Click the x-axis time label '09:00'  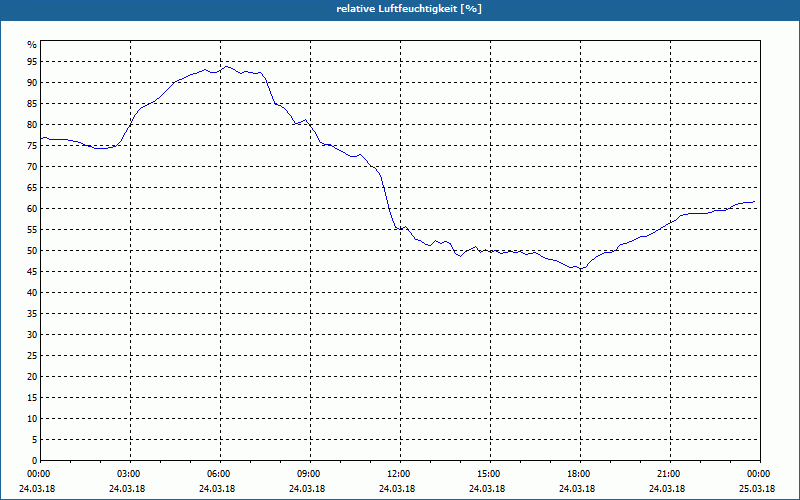pyautogui.click(x=310, y=474)
